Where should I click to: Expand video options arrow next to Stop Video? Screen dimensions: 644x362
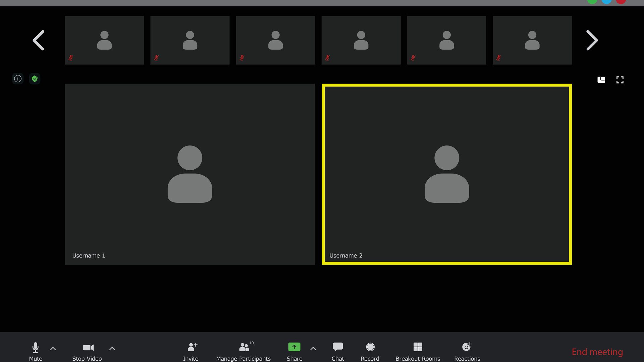tap(112, 349)
